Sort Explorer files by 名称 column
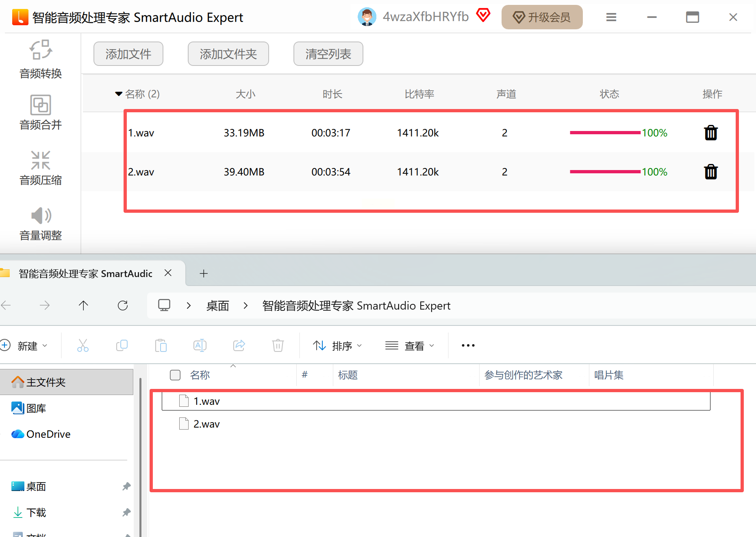This screenshot has height=537, width=756. point(200,375)
